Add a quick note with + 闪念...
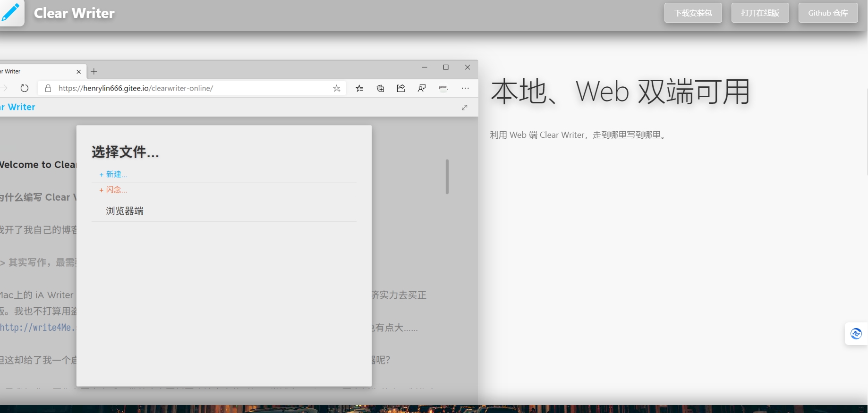This screenshot has width=868, height=413. click(x=113, y=190)
